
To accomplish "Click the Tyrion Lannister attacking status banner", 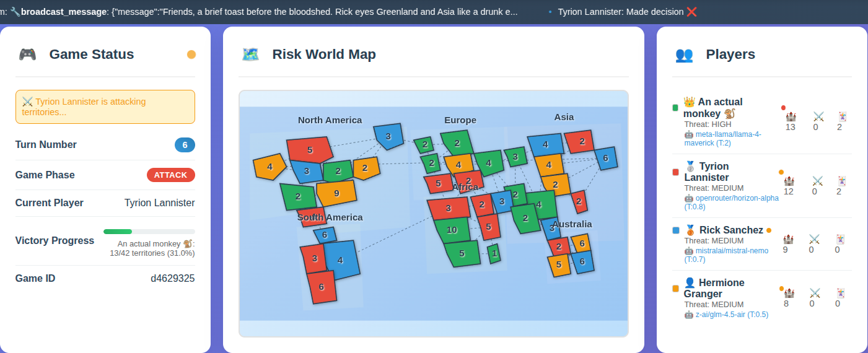I will point(105,107).
